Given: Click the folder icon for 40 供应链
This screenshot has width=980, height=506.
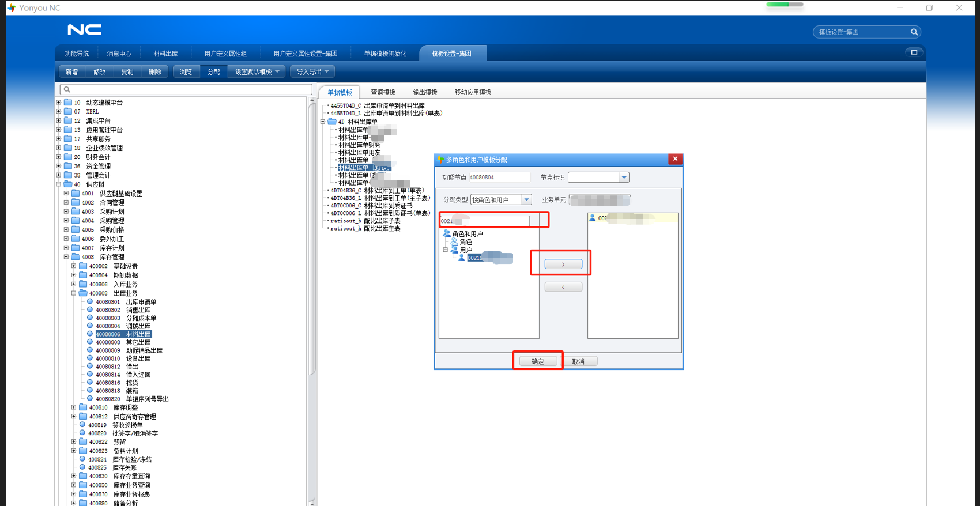Looking at the screenshot, I should [x=68, y=184].
